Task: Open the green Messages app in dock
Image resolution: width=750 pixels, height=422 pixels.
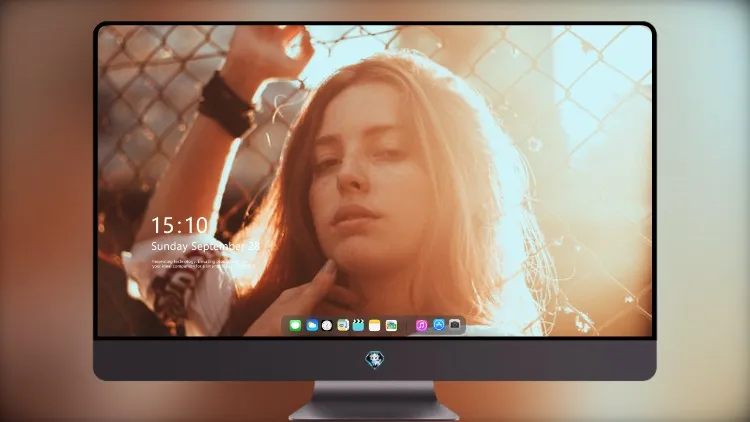Action: pos(295,325)
